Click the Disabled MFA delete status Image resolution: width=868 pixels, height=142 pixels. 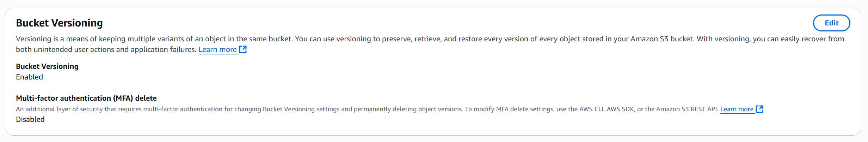[x=30, y=119]
